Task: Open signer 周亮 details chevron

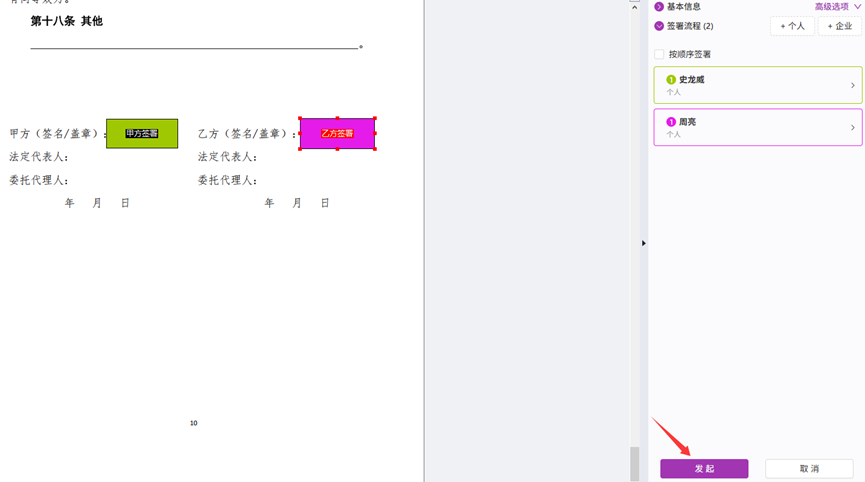Action: pos(853,127)
